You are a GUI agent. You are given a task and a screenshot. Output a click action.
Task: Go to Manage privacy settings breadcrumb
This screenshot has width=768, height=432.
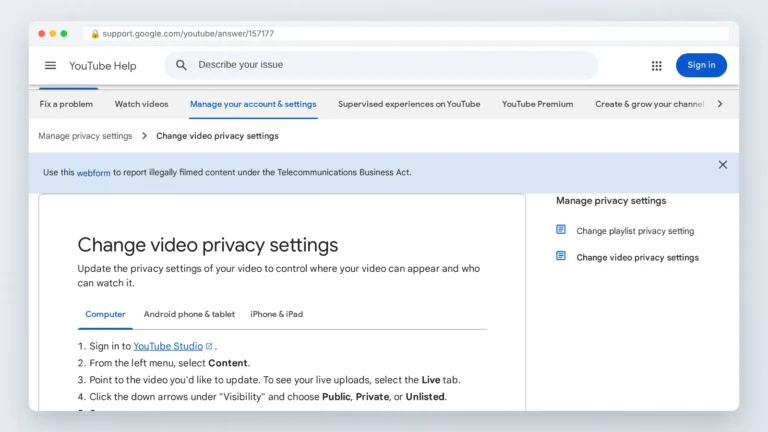click(85, 136)
